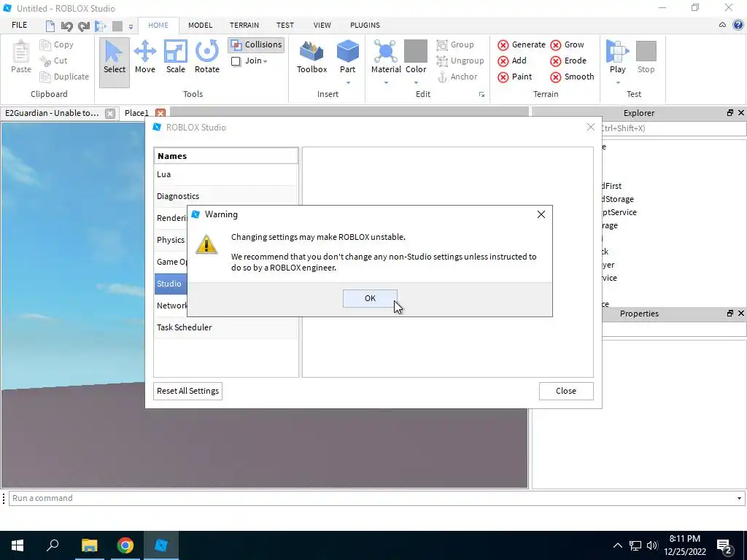This screenshot has width=747, height=560.
Task: Click the Generate terrain tool
Action: coord(522,44)
